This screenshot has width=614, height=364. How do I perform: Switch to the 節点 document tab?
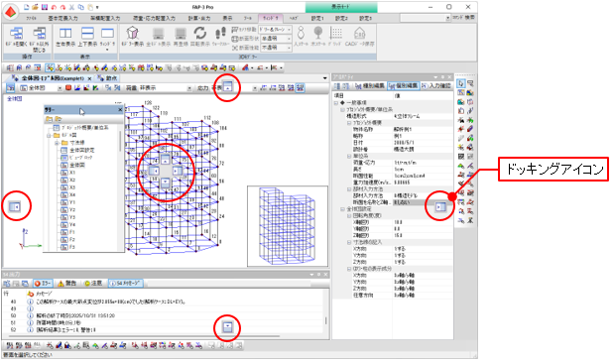click(107, 78)
